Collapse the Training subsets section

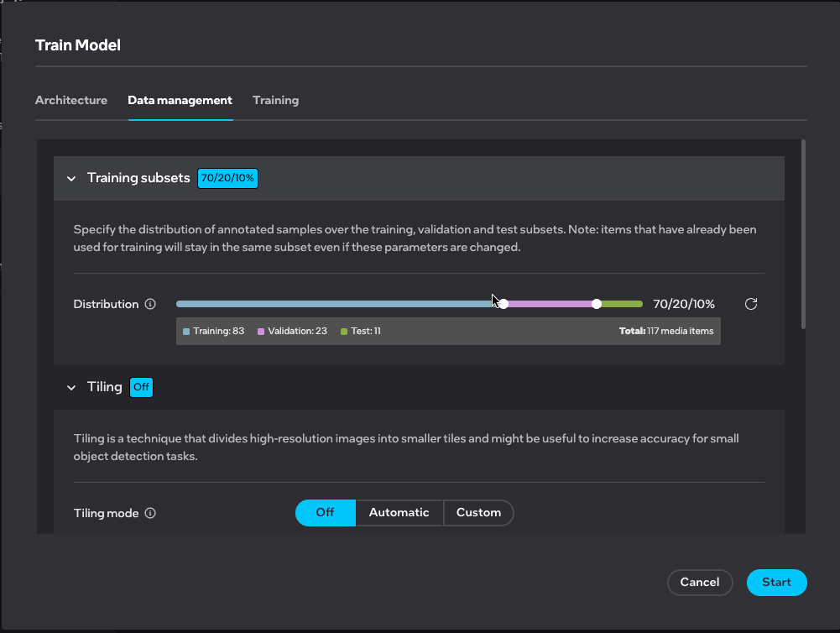pyautogui.click(x=70, y=178)
